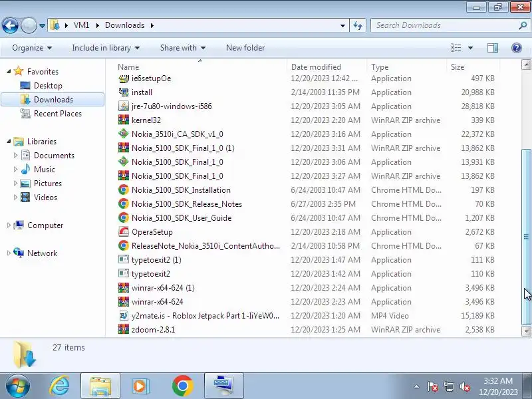Open the Organize menu
The image size is (532, 399).
coord(32,48)
